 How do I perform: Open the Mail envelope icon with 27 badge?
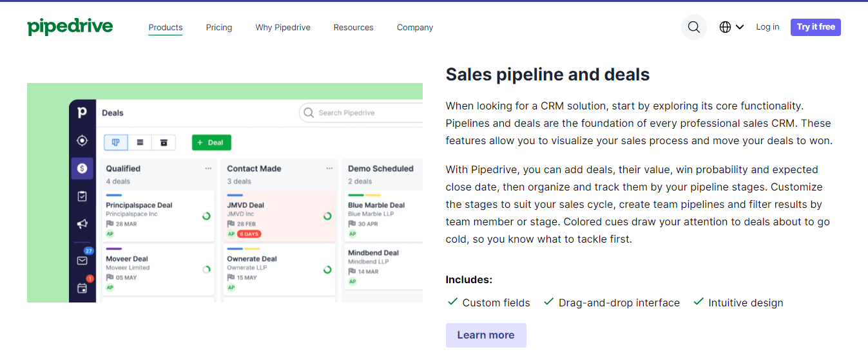point(82,260)
